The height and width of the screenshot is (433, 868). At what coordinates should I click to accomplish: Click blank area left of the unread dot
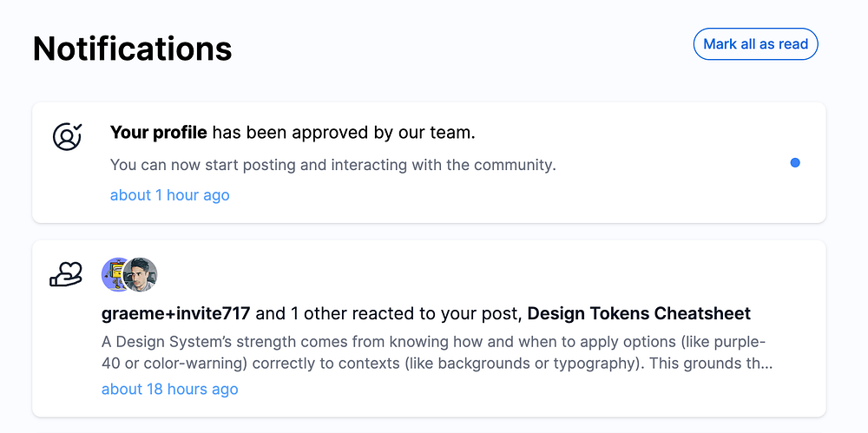tap(677, 162)
